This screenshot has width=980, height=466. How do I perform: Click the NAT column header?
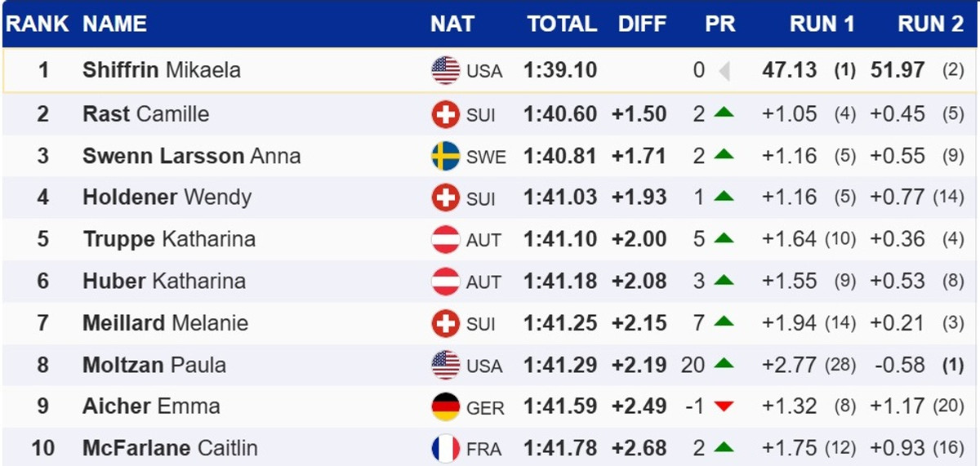452,24
